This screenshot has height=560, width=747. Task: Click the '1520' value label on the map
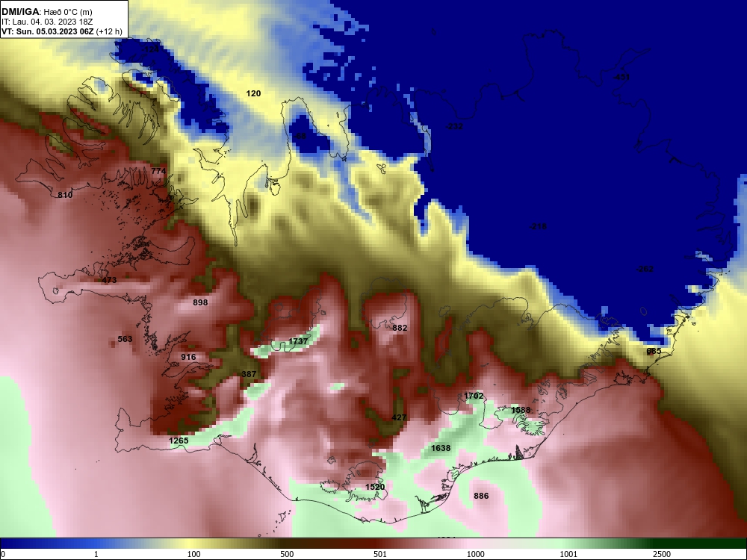(x=375, y=487)
